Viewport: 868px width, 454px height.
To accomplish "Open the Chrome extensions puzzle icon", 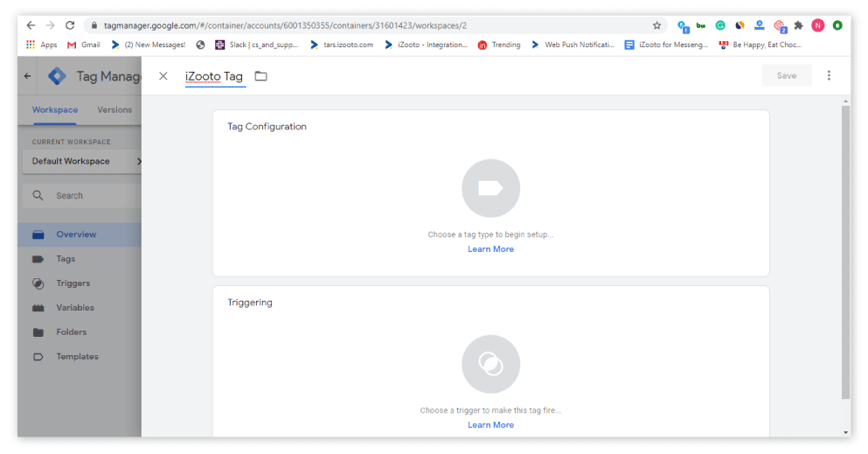I will (x=798, y=25).
